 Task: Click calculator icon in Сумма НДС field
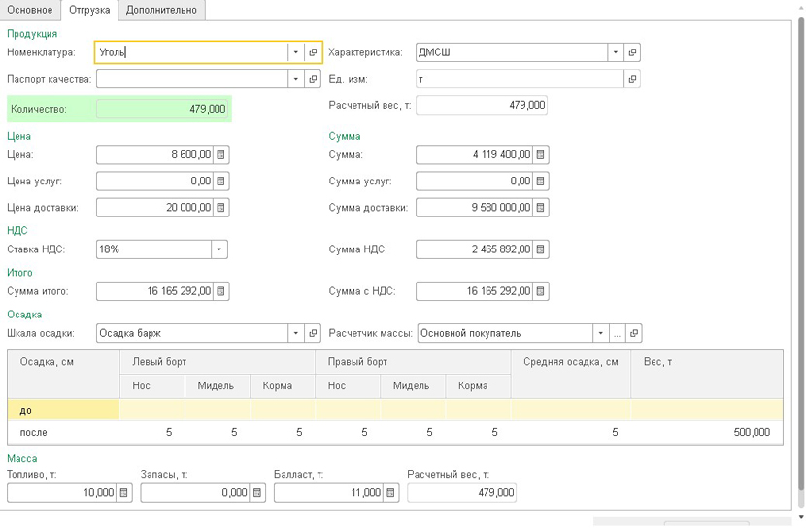[x=541, y=249]
